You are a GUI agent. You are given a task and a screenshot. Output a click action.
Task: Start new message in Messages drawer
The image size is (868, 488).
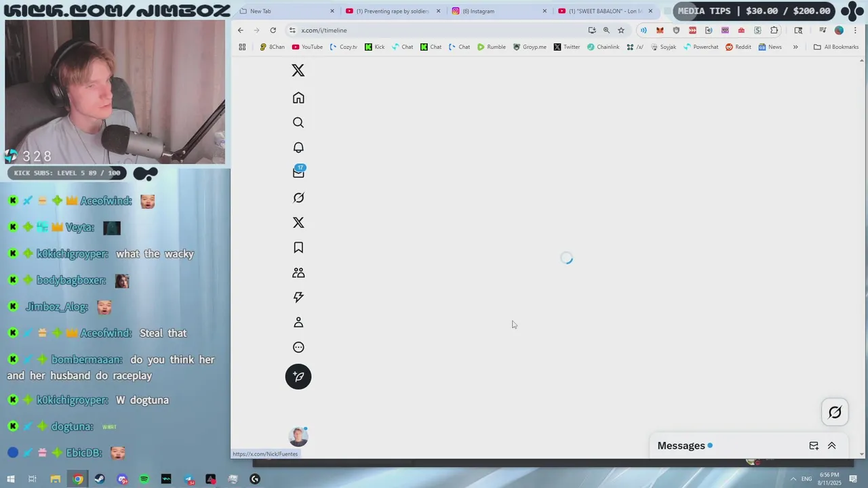pyautogui.click(x=814, y=445)
